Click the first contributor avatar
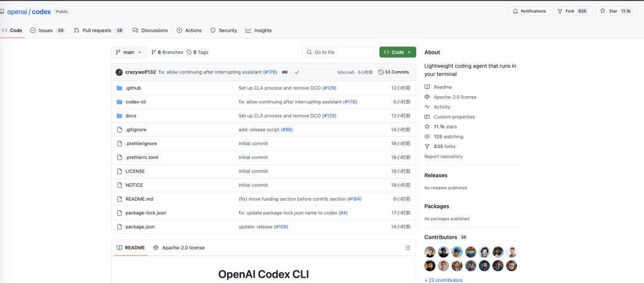Viewport: 644px width, 283px height. (429, 252)
